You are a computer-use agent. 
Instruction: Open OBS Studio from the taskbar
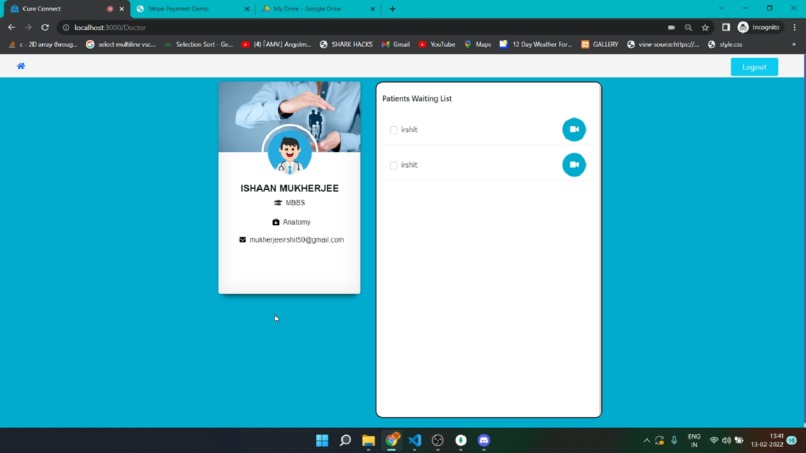[x=437, y=440]
